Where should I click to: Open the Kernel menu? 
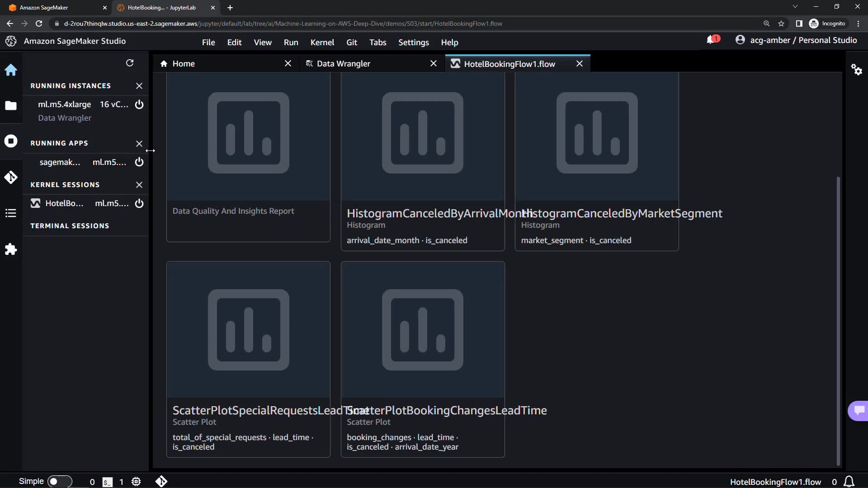(x=322, y=42)
